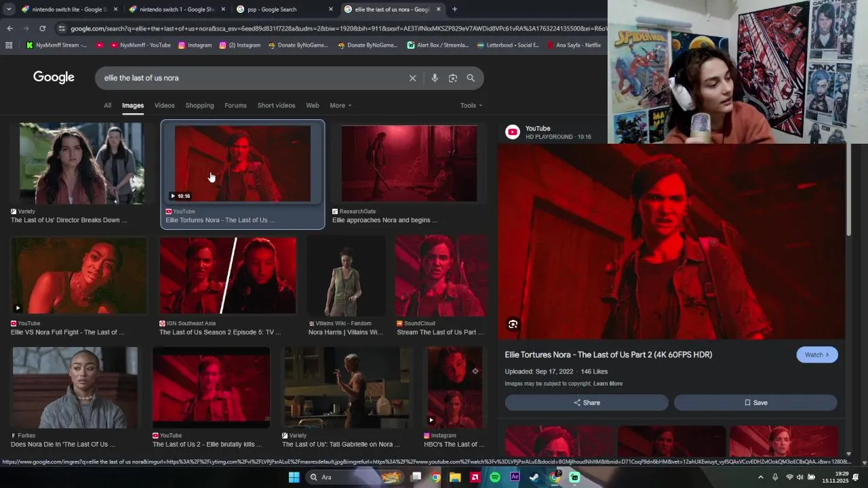The image size is (868, 488).
Task: Switch to the Videos results tab
Action: 164,106
